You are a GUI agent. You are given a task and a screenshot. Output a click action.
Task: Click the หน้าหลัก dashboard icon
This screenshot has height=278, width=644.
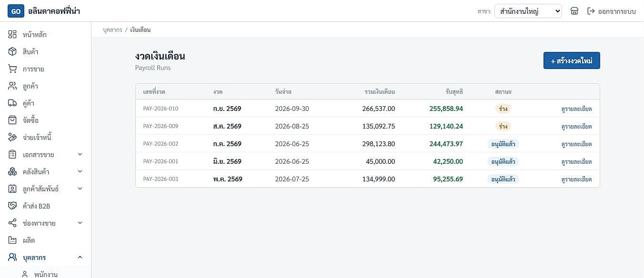point(13,35)
